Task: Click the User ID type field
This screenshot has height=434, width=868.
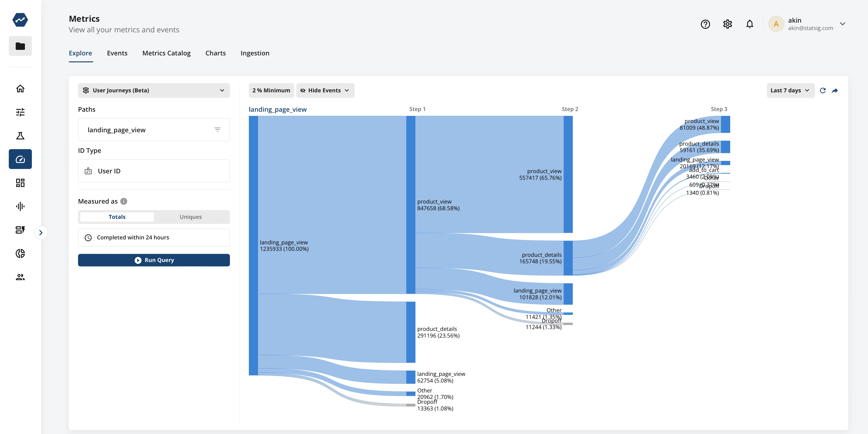Action: click(154, 171)
